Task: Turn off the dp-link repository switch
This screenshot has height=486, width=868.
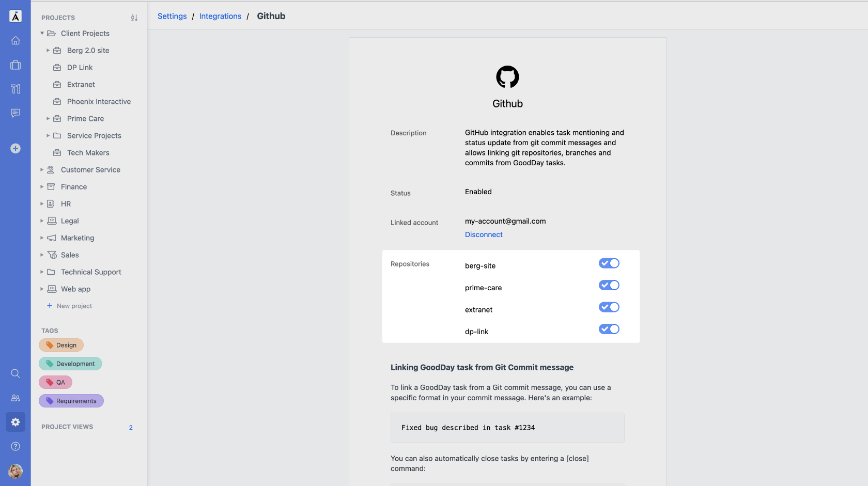Action: click(x=609, y=329)
